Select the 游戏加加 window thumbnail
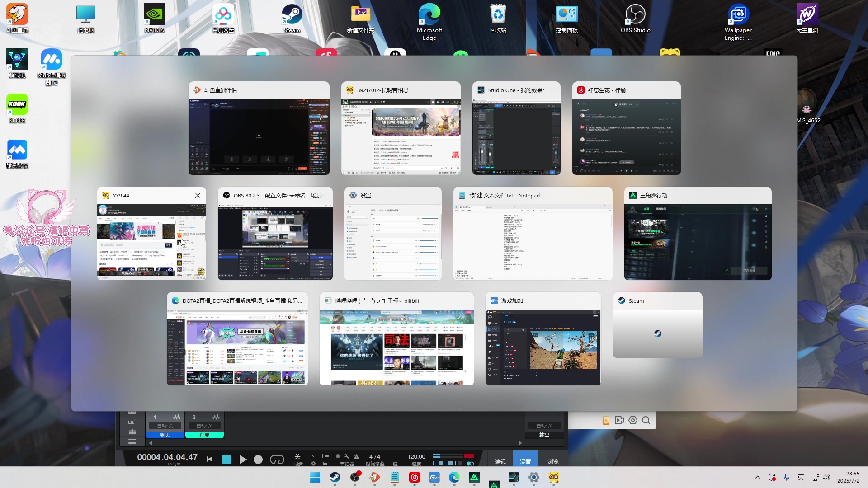The image size is (868, 488). pos(543,339)
